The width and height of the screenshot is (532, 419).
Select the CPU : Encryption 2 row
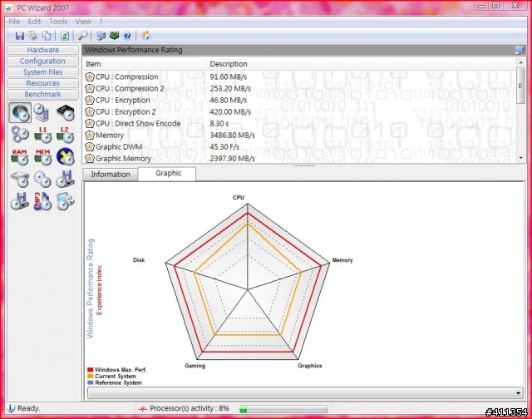[x=299, y=112]
